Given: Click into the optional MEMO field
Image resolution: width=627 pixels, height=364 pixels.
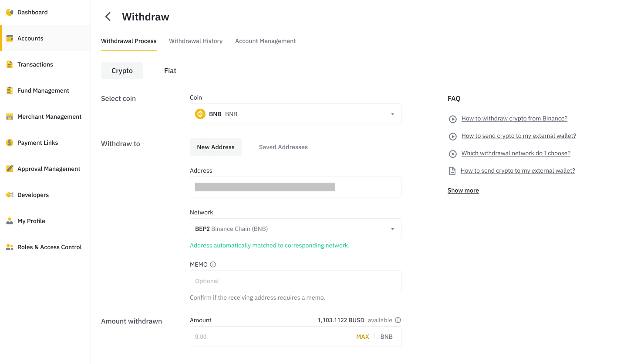Looking at the screenshot, I should pos(296,281).
